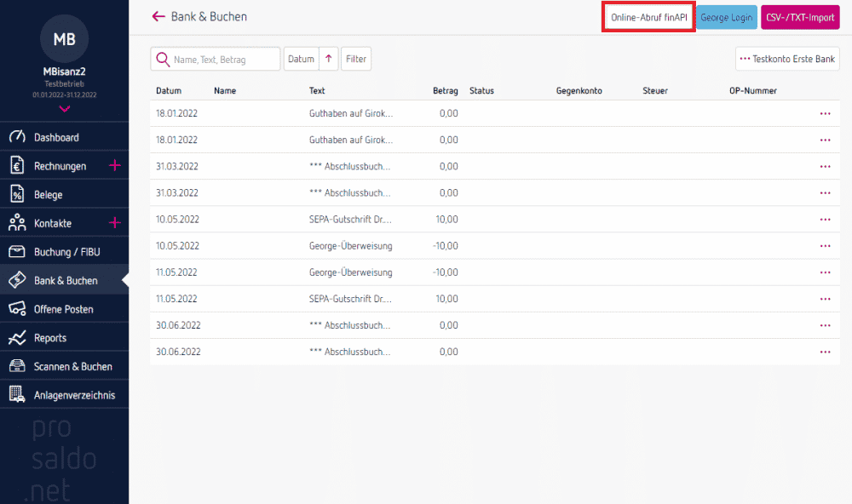Open Anlagenverzeichnis building icon
Image resolution: width=852 pixels, height=504 pixels.
17,395
